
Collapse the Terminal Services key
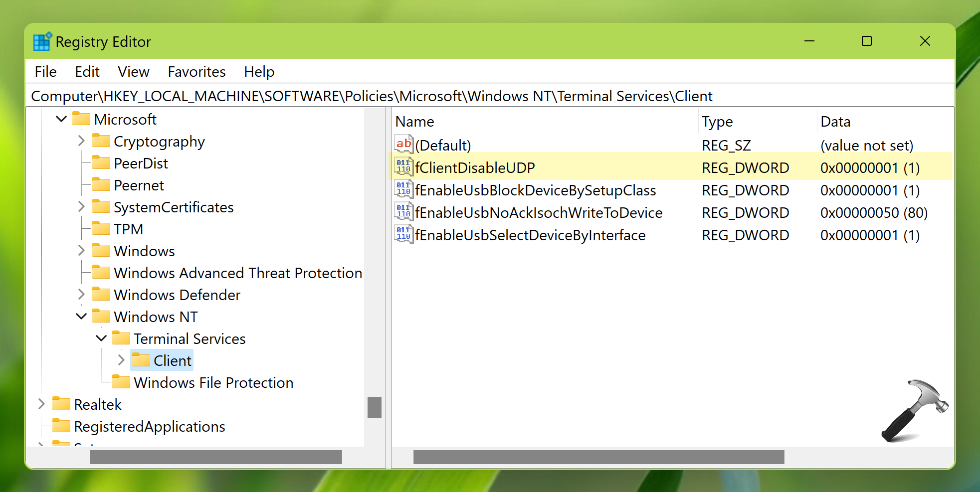point(101,338)
